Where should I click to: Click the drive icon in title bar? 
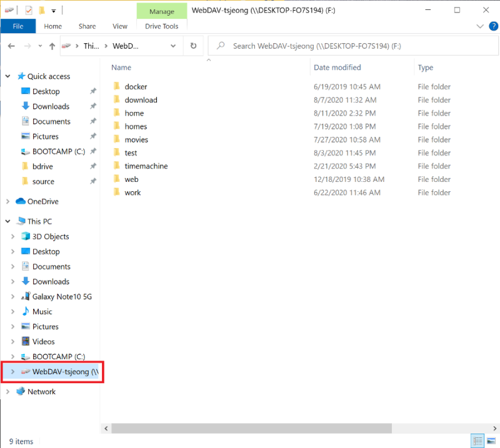pos(9,10)
